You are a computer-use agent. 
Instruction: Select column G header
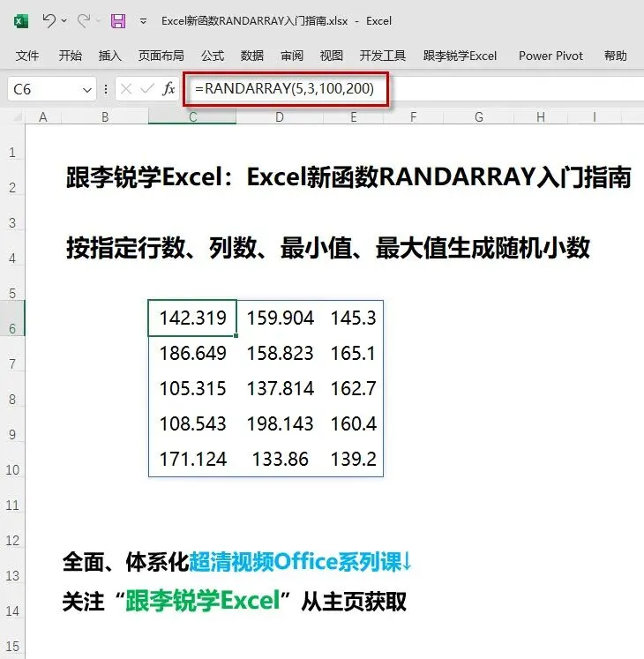pyautogui.click(x=479, y=117)
